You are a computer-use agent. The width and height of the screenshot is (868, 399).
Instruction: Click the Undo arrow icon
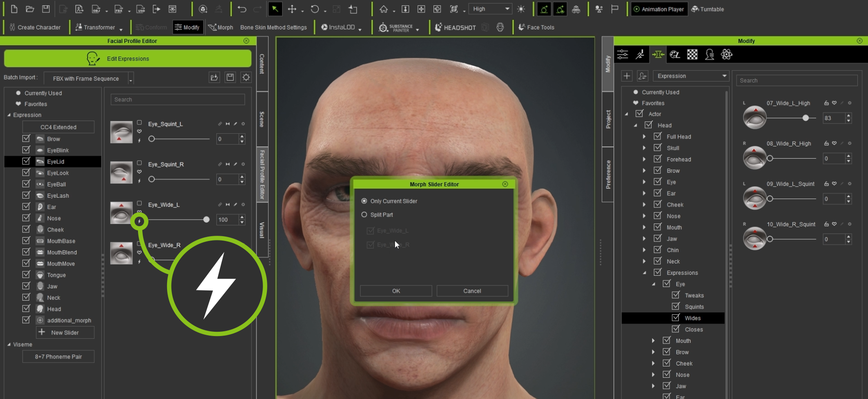click(x=242, y=9)
